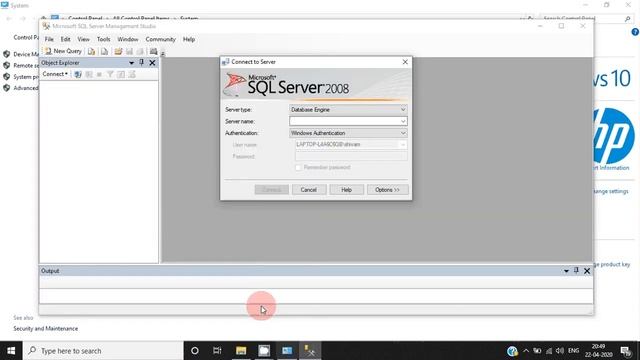
Task: Open the View menu
Action: tap(83, 39)
